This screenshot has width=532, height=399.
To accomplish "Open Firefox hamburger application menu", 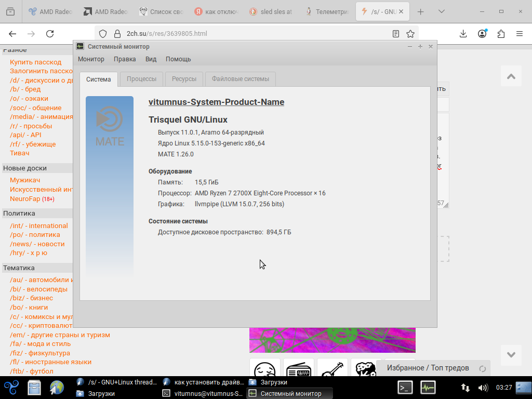I will (520, 34).
